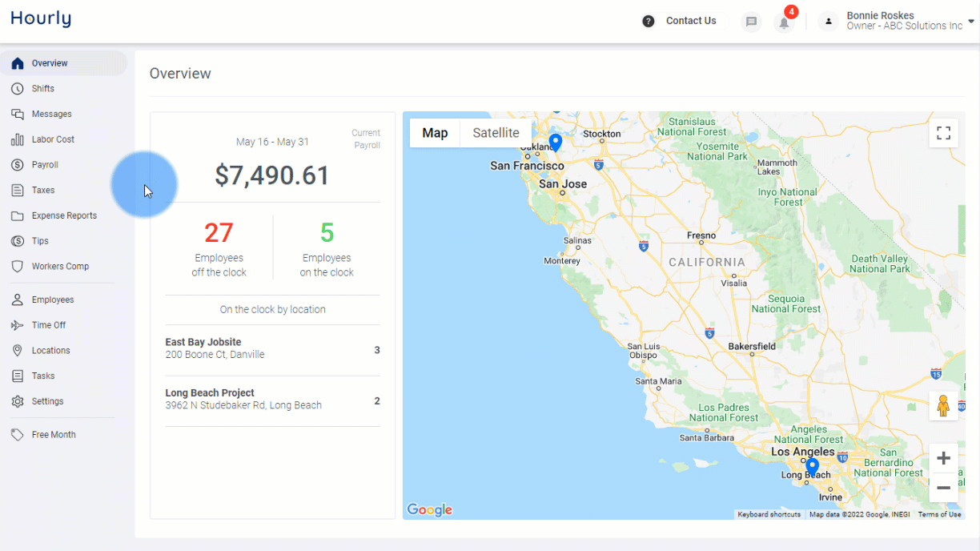
Task: Click the Taxes document icon
Action: [x=18, y=191]
